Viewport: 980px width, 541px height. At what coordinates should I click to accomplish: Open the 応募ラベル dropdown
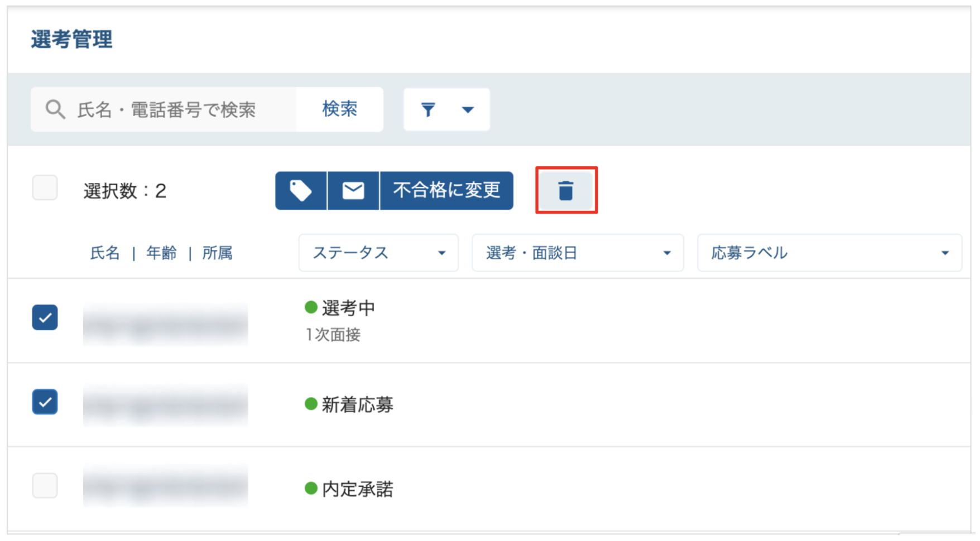click(x=829, y=253)
